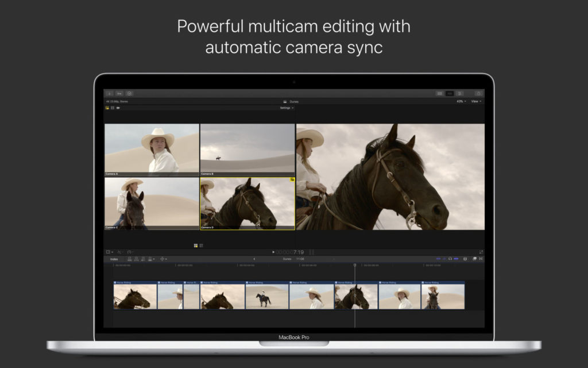
Task: Open the Keyword editor
Action: (119, 93)
